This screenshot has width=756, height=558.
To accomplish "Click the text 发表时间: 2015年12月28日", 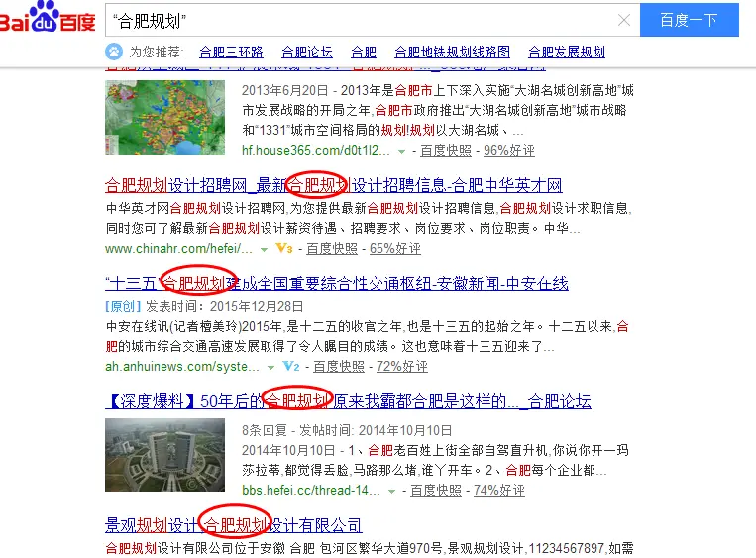I will 225,306.
